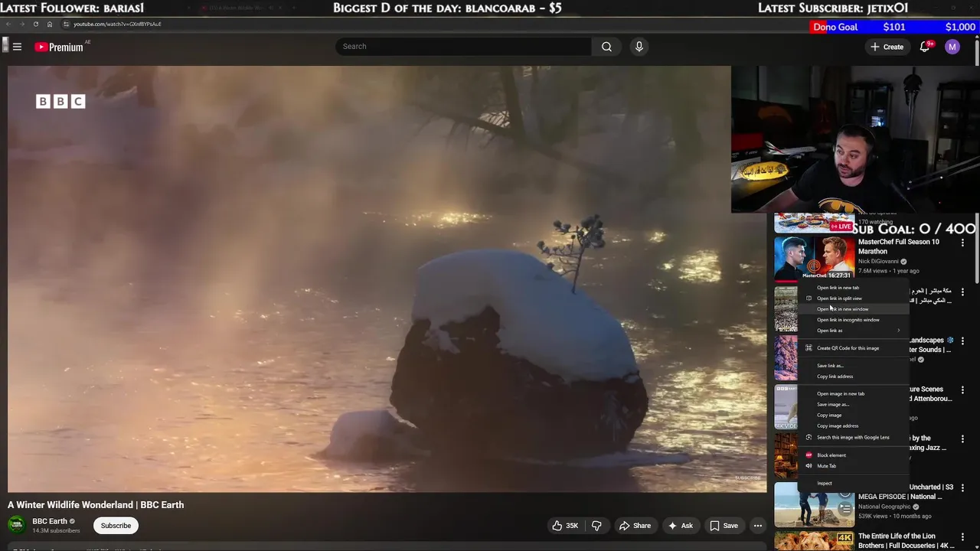The height and width of the screenshot is (551, 980).
Task: Go forward with the browser forward arrow
Action: 21,24
